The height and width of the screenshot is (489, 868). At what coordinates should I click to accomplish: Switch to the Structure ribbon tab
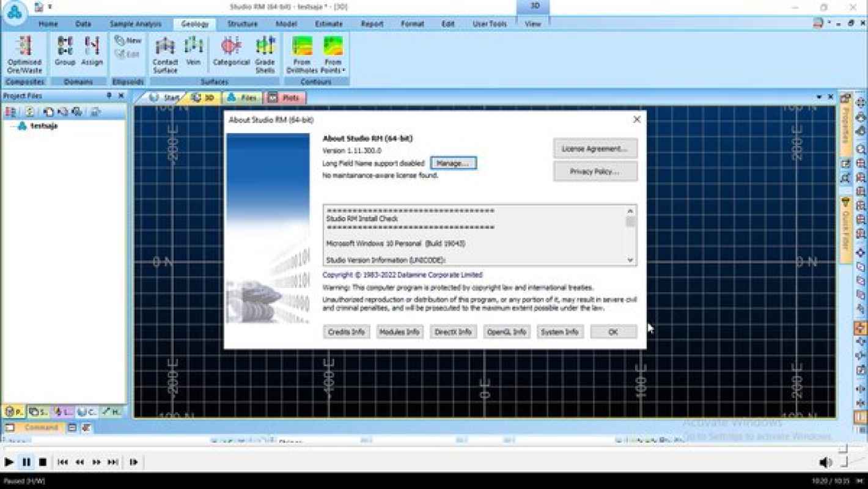click(x=242, y=24)
